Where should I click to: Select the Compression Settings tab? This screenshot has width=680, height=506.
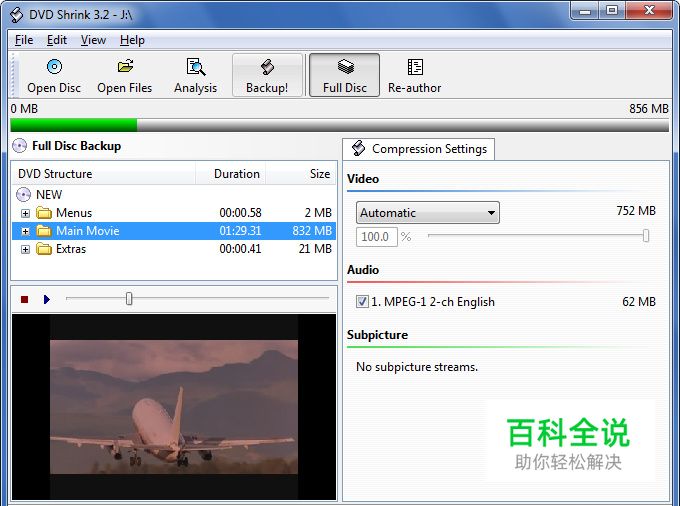(x=419, y=149)
